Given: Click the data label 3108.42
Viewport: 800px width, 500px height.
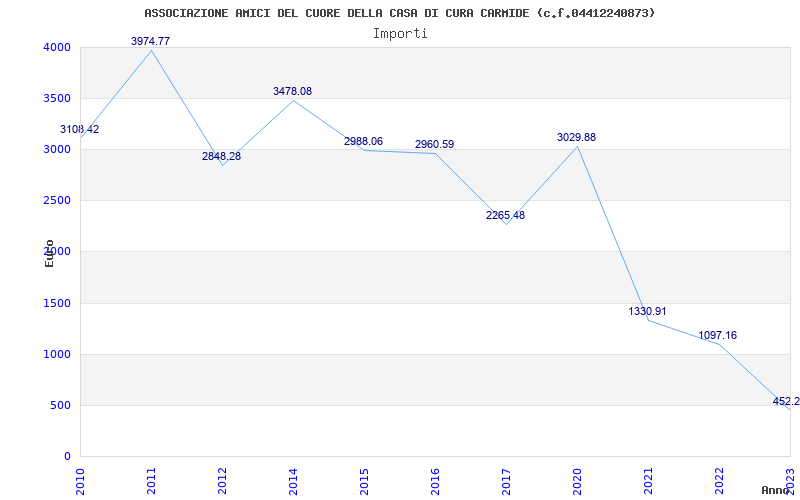Looking at the screenshot, I should point(80,130).
